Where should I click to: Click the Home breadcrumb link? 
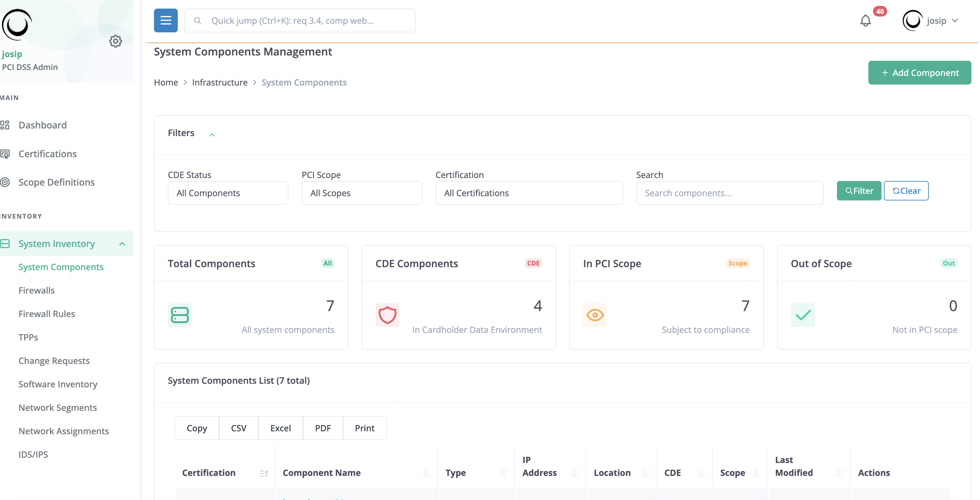(x=166, y=82)
